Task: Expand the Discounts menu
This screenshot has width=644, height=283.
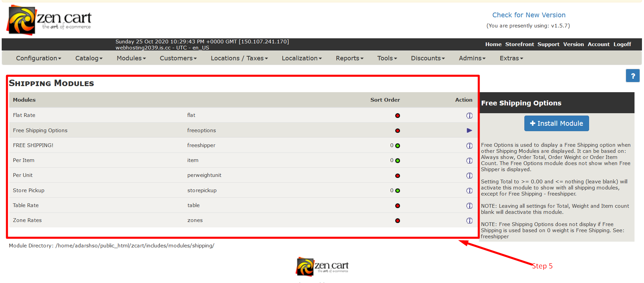Action: pos(428,58)
